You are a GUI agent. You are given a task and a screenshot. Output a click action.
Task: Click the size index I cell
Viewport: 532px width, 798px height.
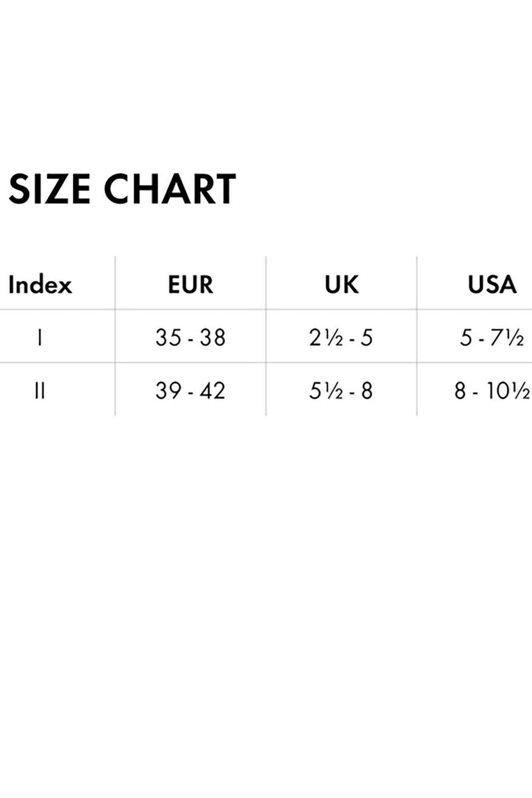40,338
